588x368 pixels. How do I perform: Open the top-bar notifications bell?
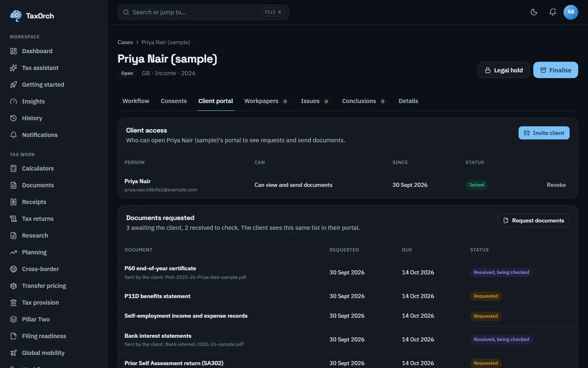(x=552, y=12)
